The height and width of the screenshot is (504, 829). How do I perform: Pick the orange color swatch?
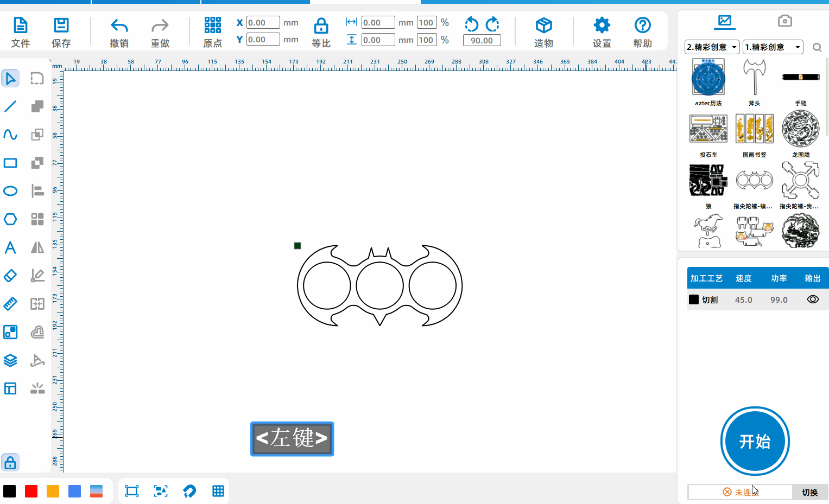(53, 492)
